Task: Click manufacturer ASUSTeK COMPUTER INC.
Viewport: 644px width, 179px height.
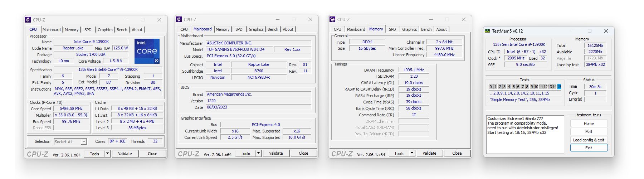Action: (x=259, y=43)
